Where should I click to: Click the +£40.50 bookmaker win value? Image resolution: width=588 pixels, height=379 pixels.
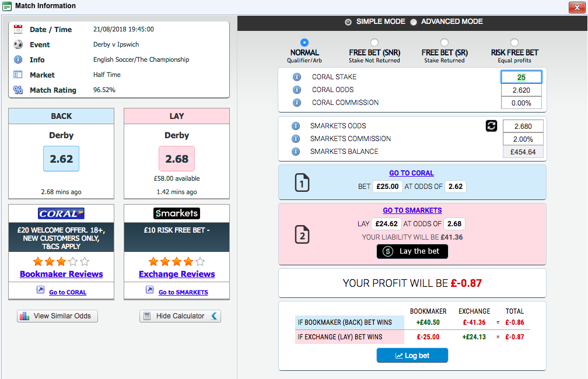pos(428,322)
